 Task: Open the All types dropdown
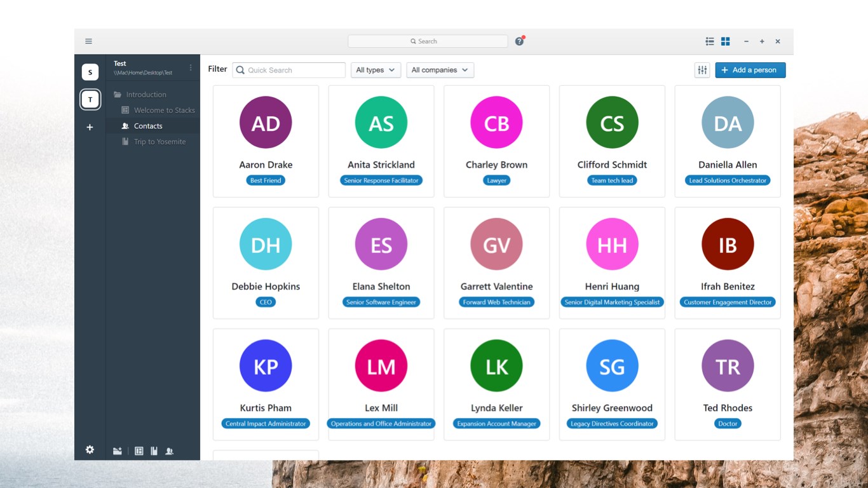point(376,70)
